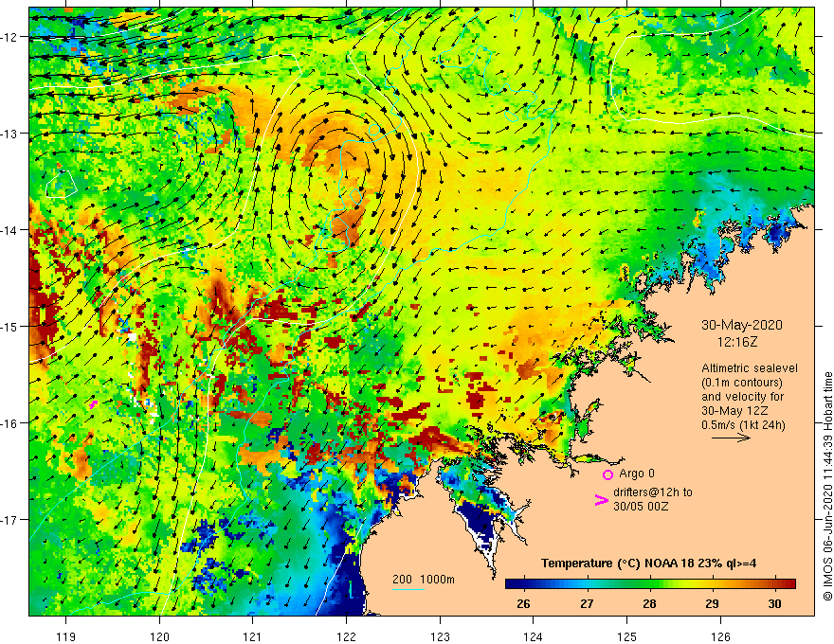The width and height of the screenshot is (834, 644).
Task: Click the '30/05 00Z' legend text
Action: pyautogui.click(x=641, y=507)
